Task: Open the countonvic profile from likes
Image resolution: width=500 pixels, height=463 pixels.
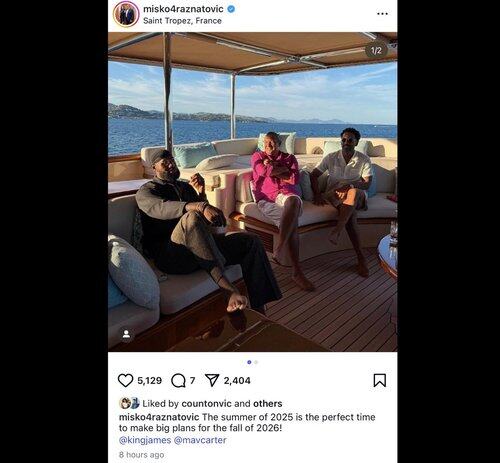Action: click(x=206, y=404)
